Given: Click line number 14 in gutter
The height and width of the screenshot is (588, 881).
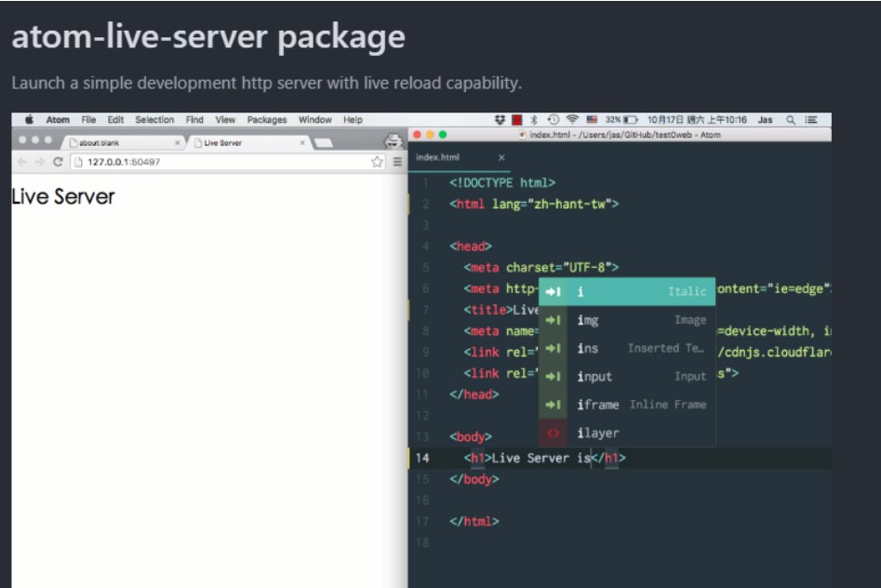Looking at the screenshot, I should [422, 458].
